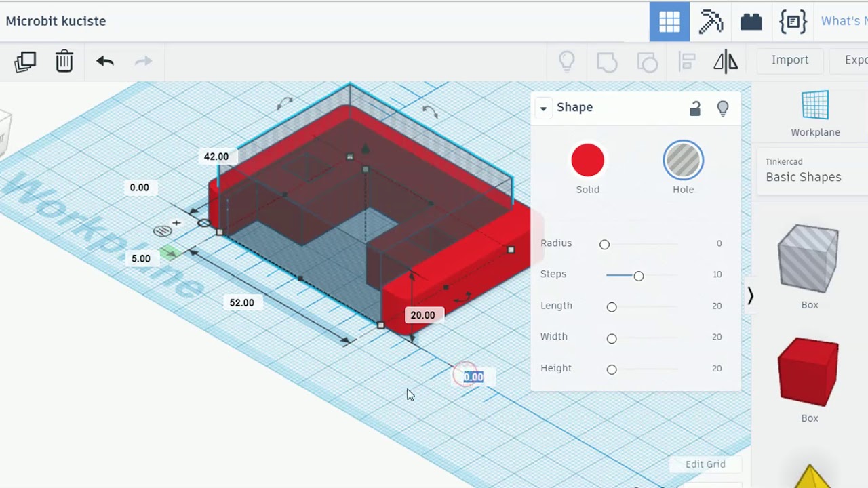
Task: Adjust the Steps slider handle
Action: pos(639,276)
